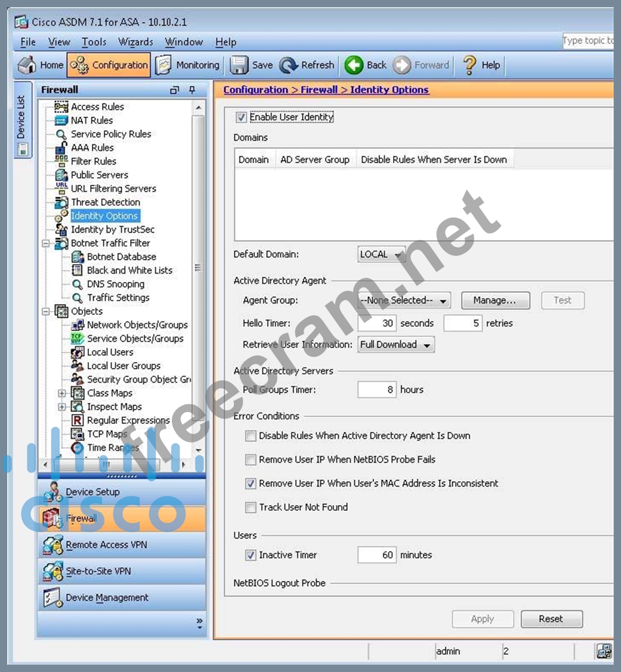Click the Help question mark icon
Image resolution: width=621 pixels, height=672 pixels.
coord(470,65)
